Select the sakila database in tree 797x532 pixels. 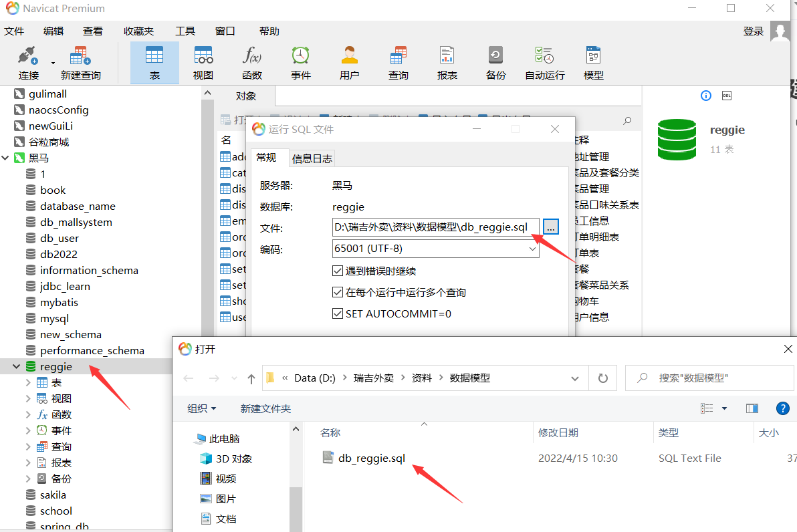53,495
